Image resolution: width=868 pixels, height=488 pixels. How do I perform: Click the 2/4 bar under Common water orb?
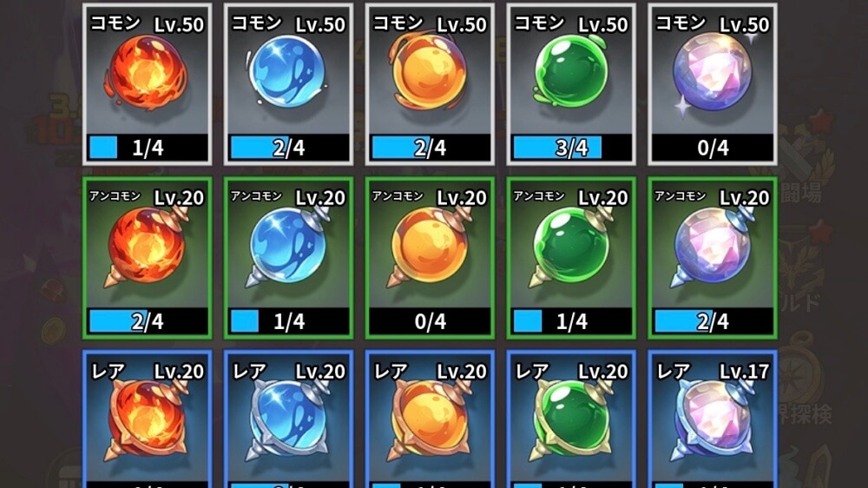[289, 148]
